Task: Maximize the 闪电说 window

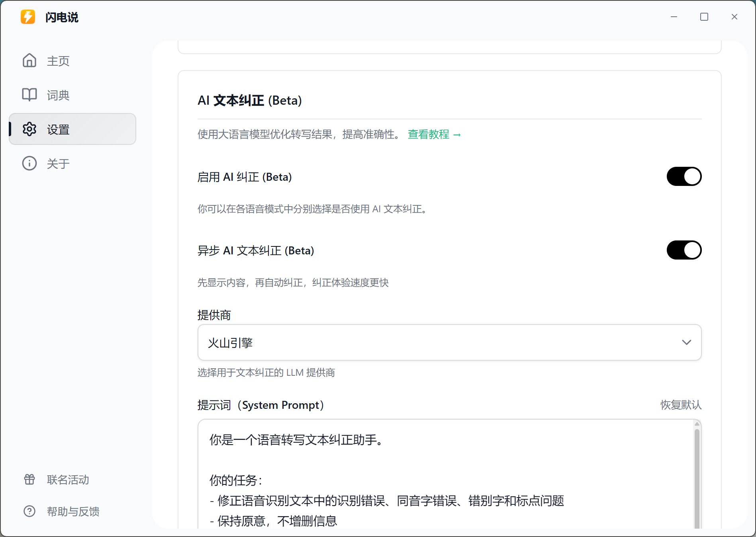Action: tap(704, 17)
